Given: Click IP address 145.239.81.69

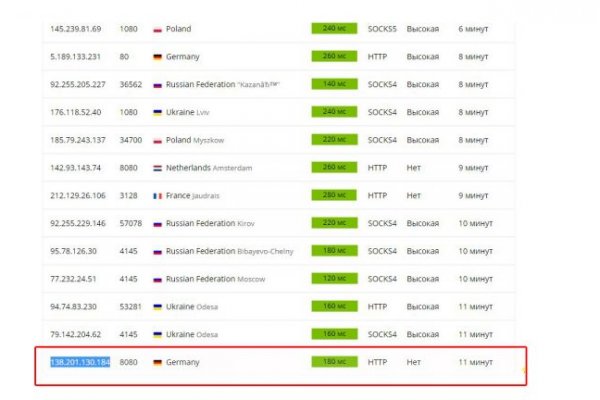Looking at the screenshot, I should click(74, 30).
